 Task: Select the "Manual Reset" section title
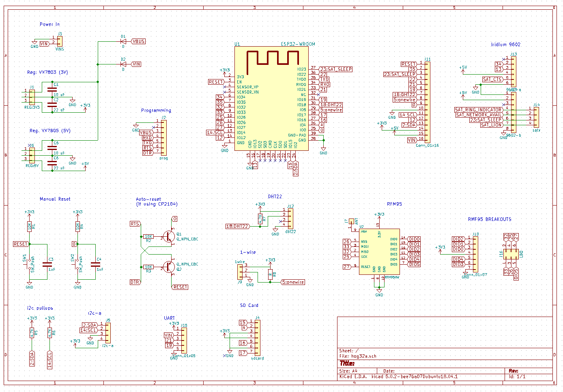point(55,199)
